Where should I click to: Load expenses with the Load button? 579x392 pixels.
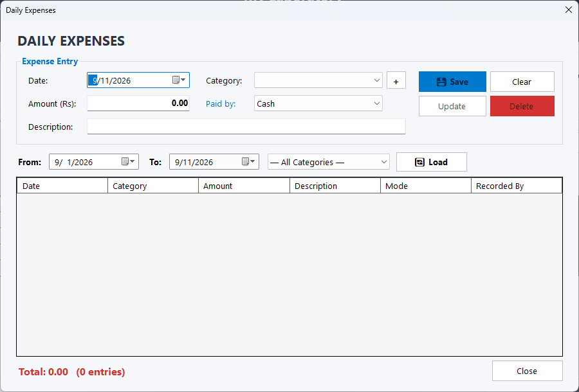click(432, 162)
